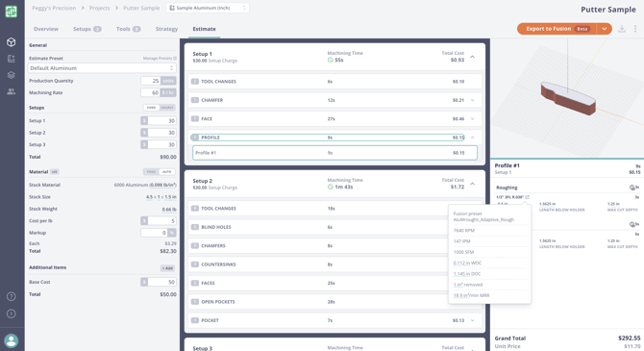Click the layers icon in left sidebar
The image size is (644, 351).
(12, 75)
